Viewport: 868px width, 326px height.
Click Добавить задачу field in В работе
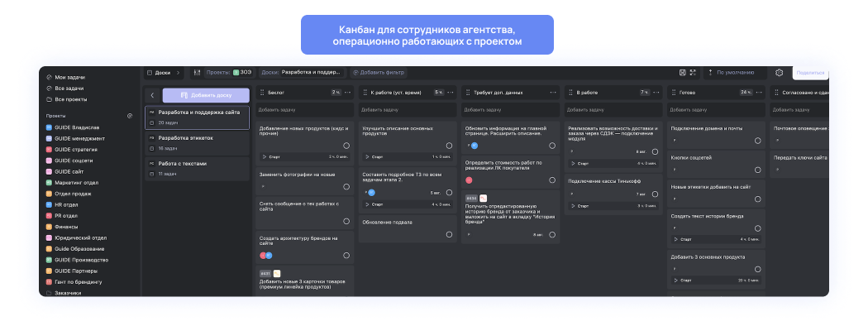[613, 110]
